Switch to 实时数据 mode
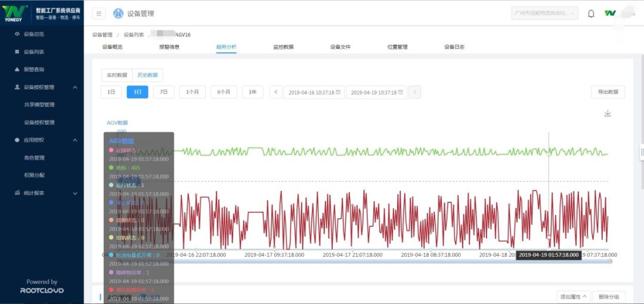Image resolution: width=644 pixels, height=304 pixels. click(x=117, y=75)
